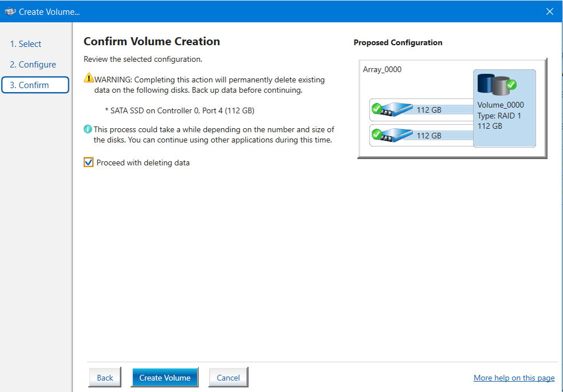
Task: Click the Volume_0000 Type: RAID 1 panel
Action: coord(504,108)
